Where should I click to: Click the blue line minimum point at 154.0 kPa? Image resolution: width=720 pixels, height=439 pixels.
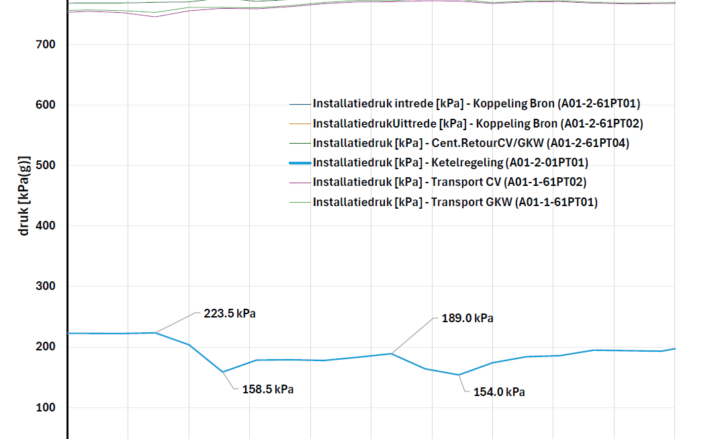tap(458, 375)
